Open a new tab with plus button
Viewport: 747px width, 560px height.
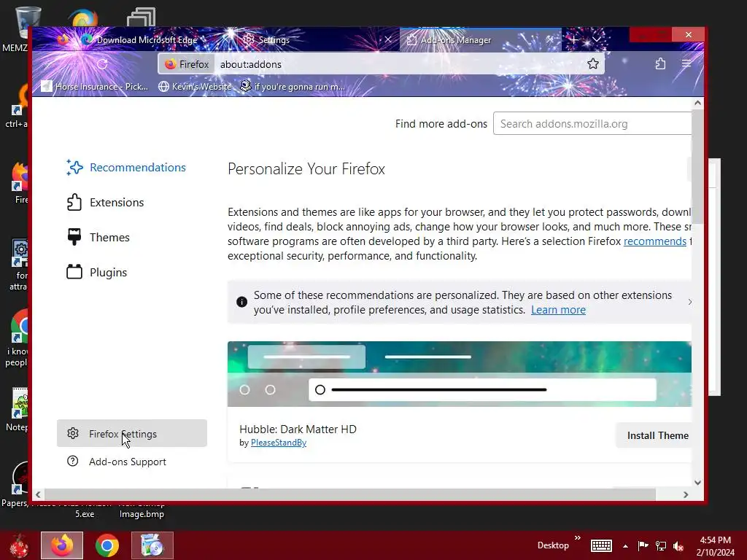point(574,39)
